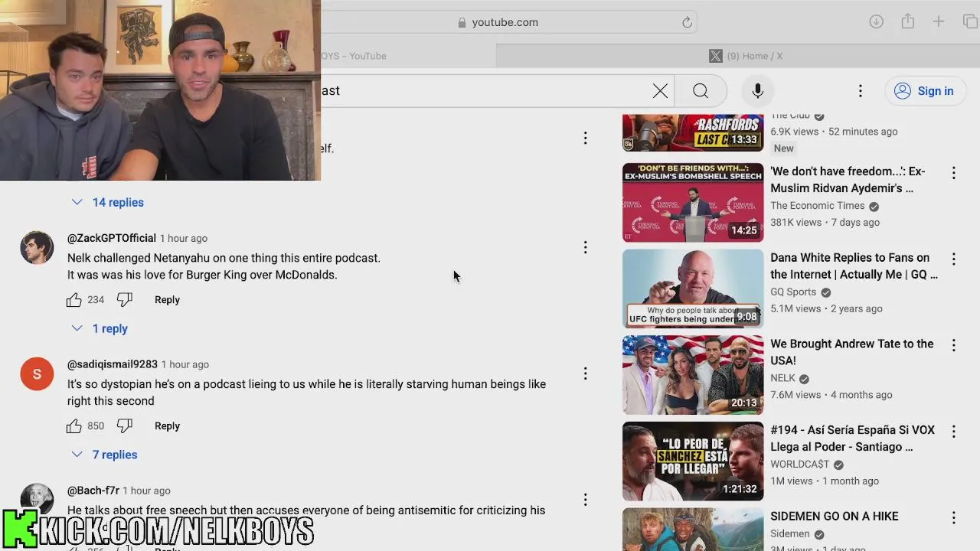Clear the YouTube search box with X
980x551 pixels.
tap(660, 91)
